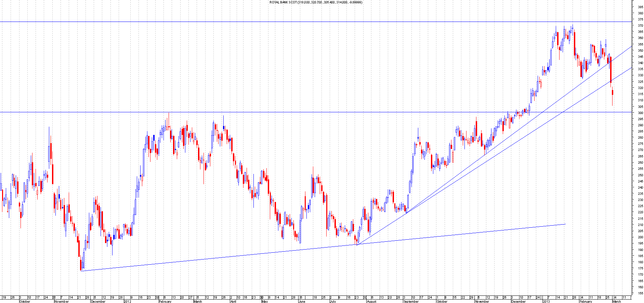644x303 pixels.
Task: Click the 300 price label on price axis
Action: click(640, 113)
